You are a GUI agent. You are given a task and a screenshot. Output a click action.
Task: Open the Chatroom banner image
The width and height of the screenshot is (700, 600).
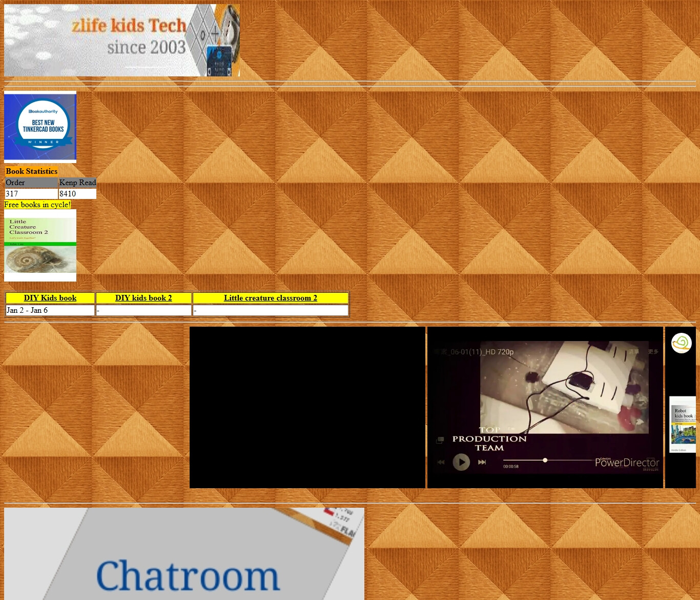[184, 554]
